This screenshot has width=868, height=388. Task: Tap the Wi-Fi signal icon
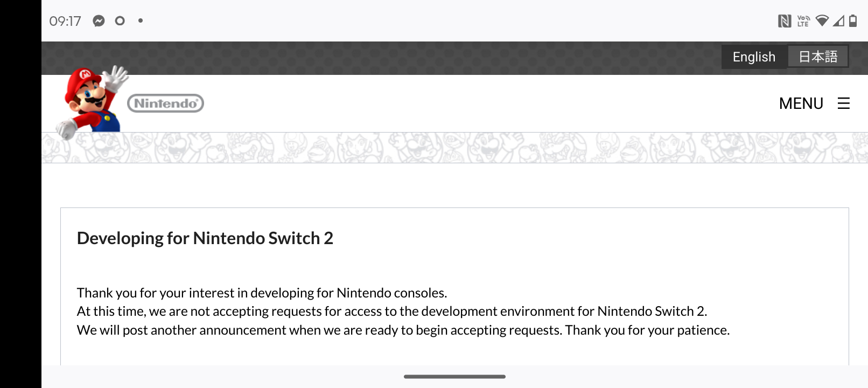coord(822,20)
